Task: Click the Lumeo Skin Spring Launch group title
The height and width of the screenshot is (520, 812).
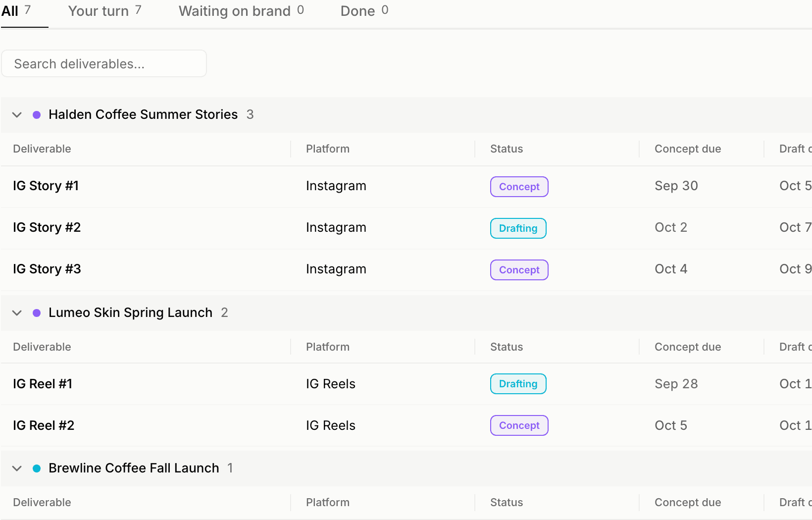Action: pyautogui.click(x=130, y=312)
